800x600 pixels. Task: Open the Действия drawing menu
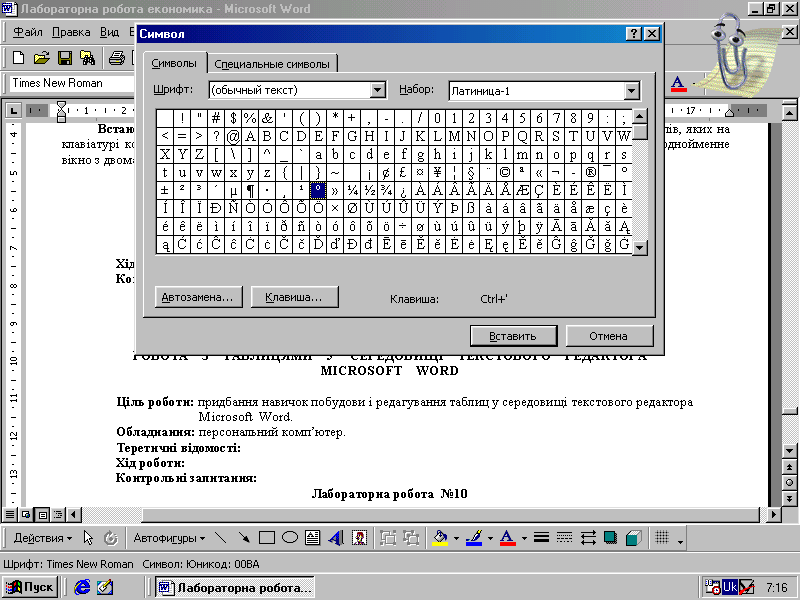coord(43,538)
